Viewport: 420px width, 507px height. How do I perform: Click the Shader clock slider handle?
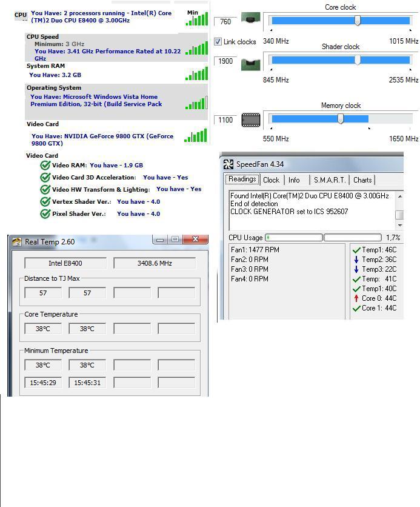pos(358,60)
